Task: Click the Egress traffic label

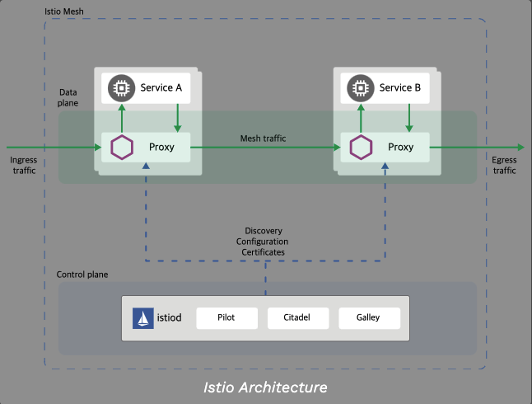Action: [x=504, y=165]
